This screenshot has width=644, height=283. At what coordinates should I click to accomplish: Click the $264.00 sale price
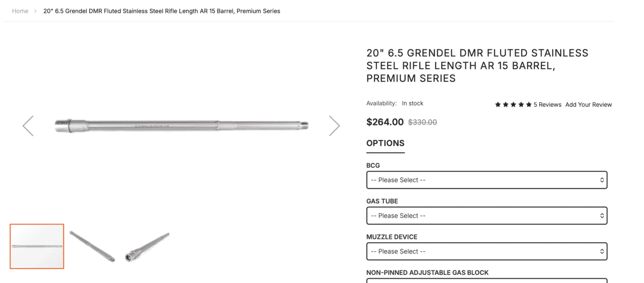click(385, 122)
